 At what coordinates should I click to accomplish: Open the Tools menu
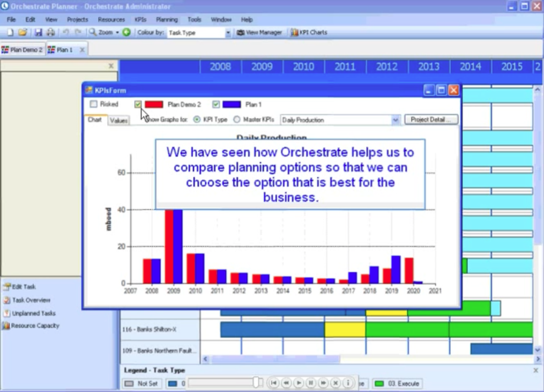tap(194, 19)
